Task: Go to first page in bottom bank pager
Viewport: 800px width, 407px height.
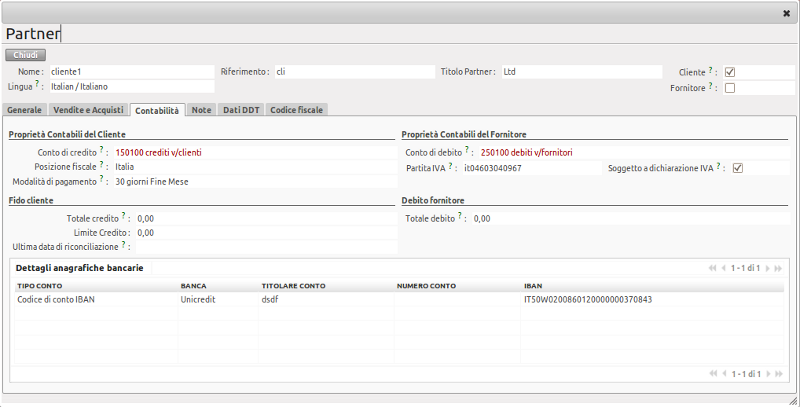Action: [712, 373]
